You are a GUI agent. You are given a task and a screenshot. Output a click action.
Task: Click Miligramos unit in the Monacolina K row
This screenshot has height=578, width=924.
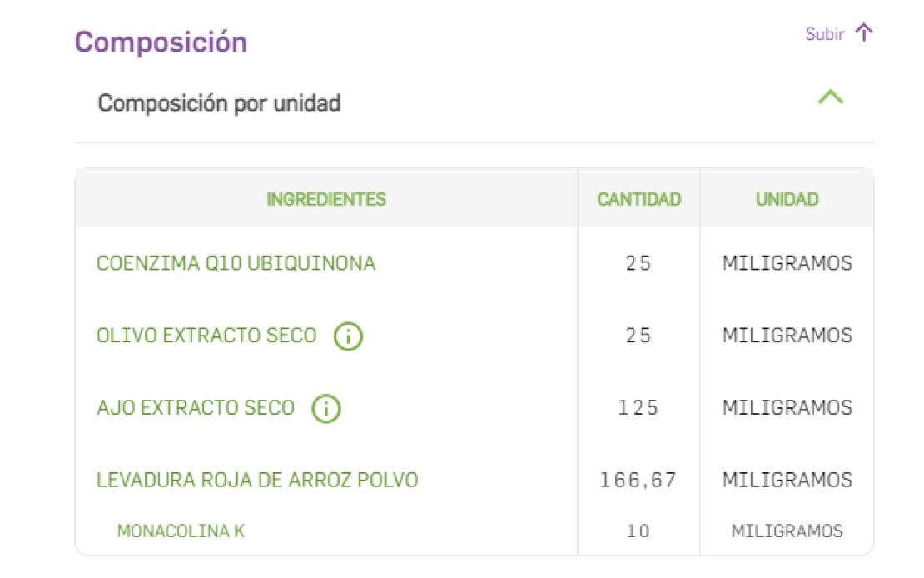787,531
